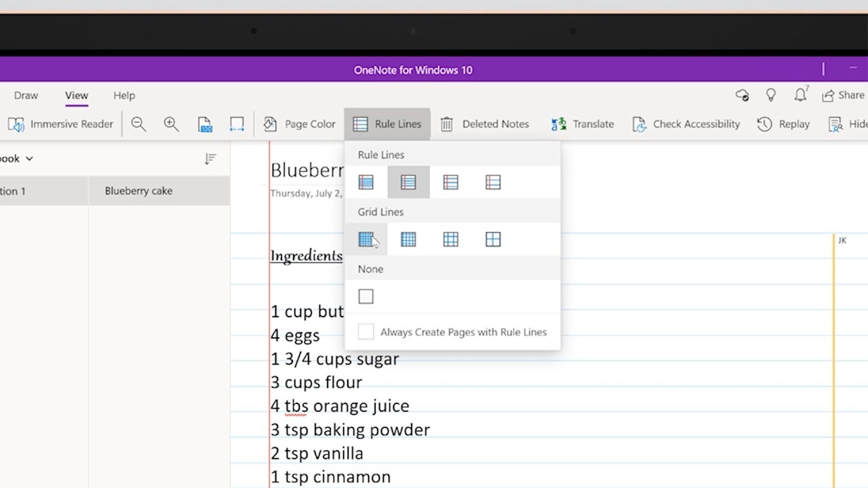Open the Page Color option

tap(299, 124)
